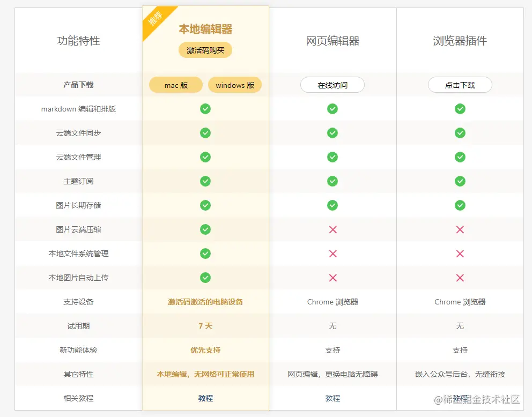Image resolution: width=532 pixels, height=417 pixels.
Task: Click the 图片云端压缩 check under 本地编辑器
Action: [x=205, y=229]
